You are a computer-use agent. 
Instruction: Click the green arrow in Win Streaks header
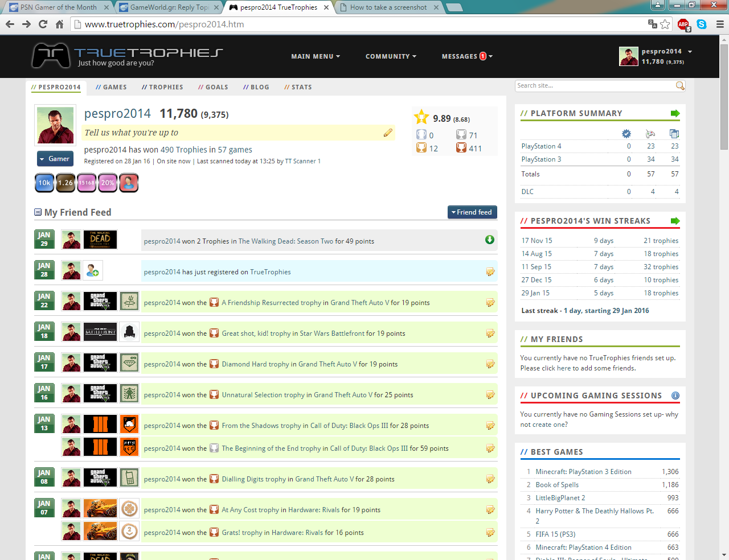pyautogui.click(x=675, y=221)
